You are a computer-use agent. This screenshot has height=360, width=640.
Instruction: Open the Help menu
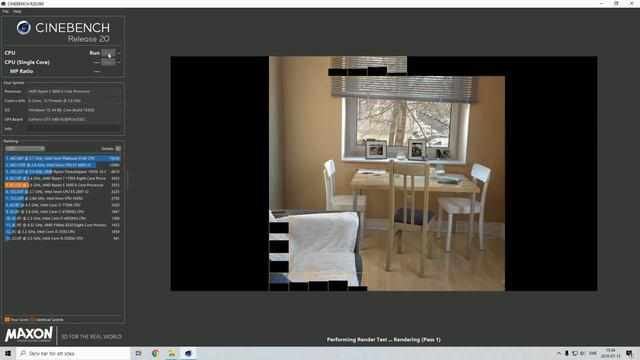17,11
